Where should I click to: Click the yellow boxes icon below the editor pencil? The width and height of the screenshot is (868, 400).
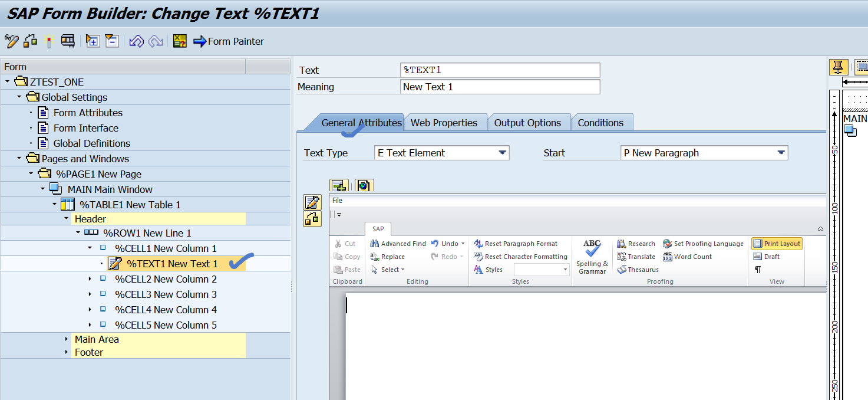tap(312, 219)
